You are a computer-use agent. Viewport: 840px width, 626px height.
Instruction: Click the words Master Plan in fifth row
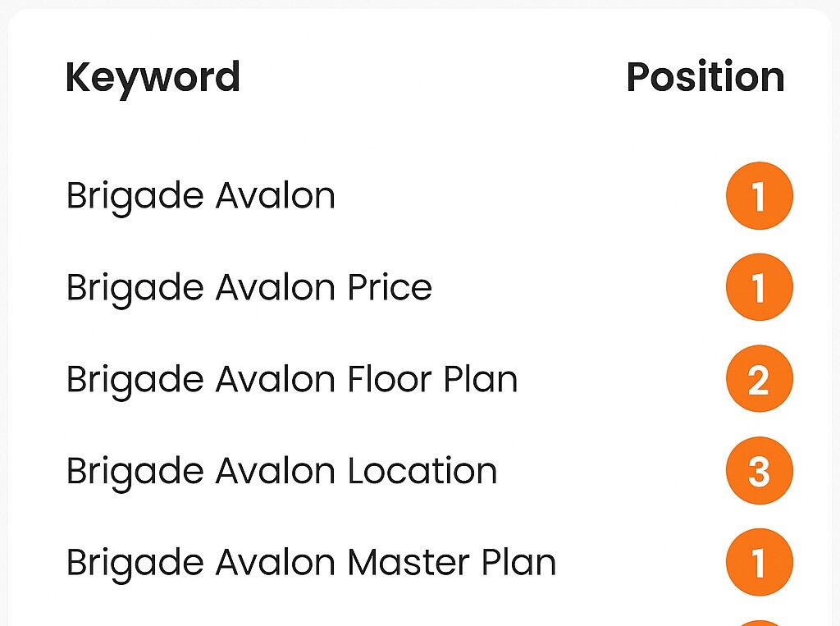452,562
